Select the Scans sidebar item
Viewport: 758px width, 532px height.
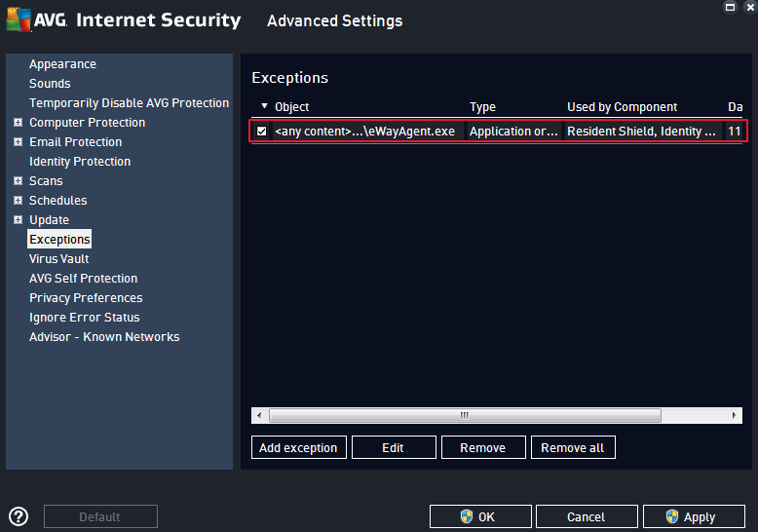point(46,181)
